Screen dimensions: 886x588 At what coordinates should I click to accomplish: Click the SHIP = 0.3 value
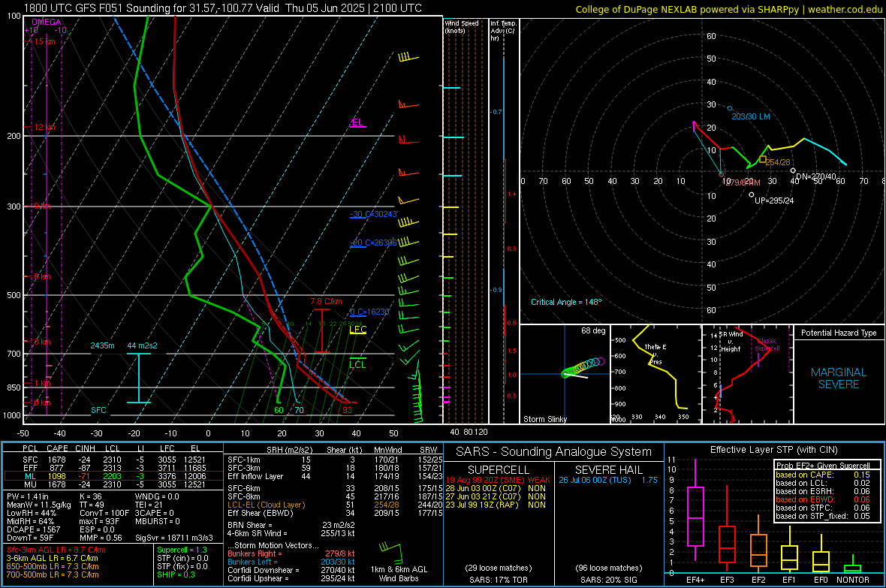(x=176, y=574)
